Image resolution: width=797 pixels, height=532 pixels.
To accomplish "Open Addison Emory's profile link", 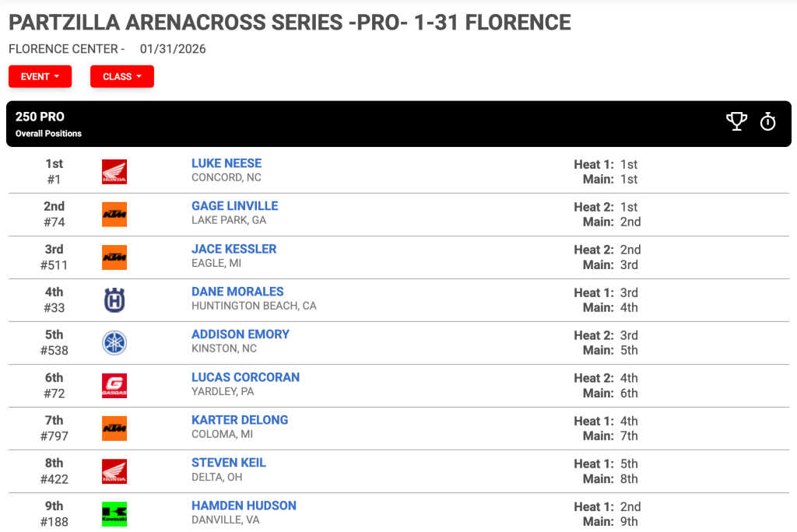I will click(241, 334).
